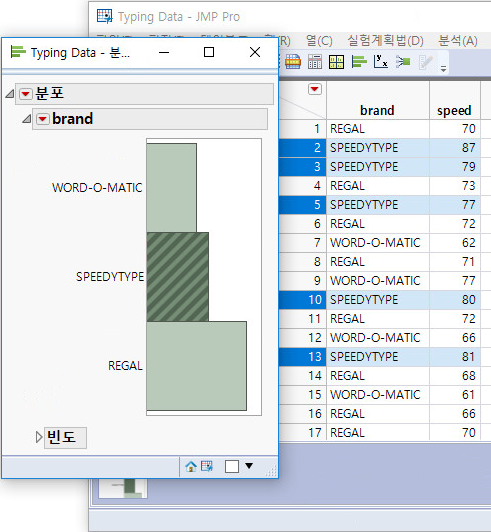
Task: Click the REGAL brand cell in row 16
Action: (378, 414)
